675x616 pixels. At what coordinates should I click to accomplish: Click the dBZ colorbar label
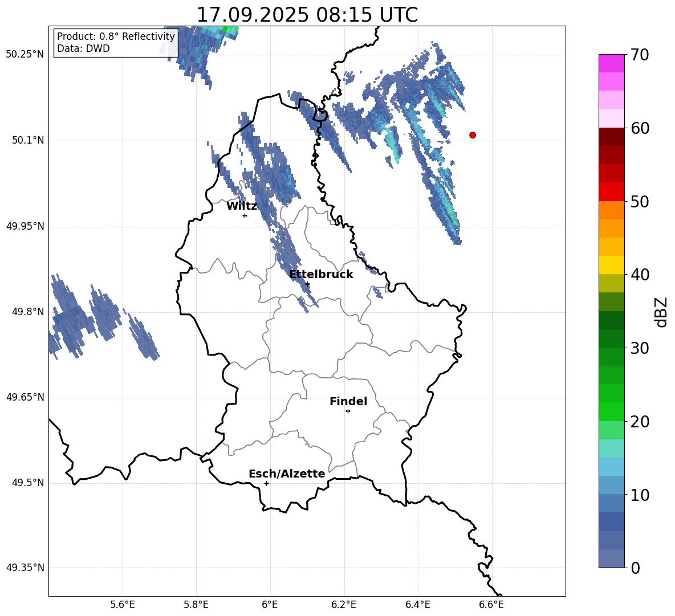tap(660, 312)
